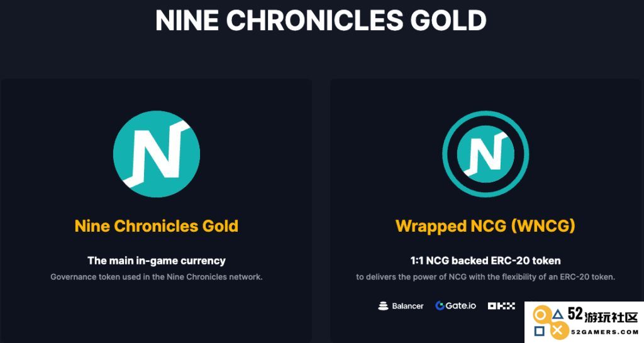Image resolution: width=644 pixels, height=343 pixels.
Task: Click the Gate.io G icon
Action: point(440,306)
